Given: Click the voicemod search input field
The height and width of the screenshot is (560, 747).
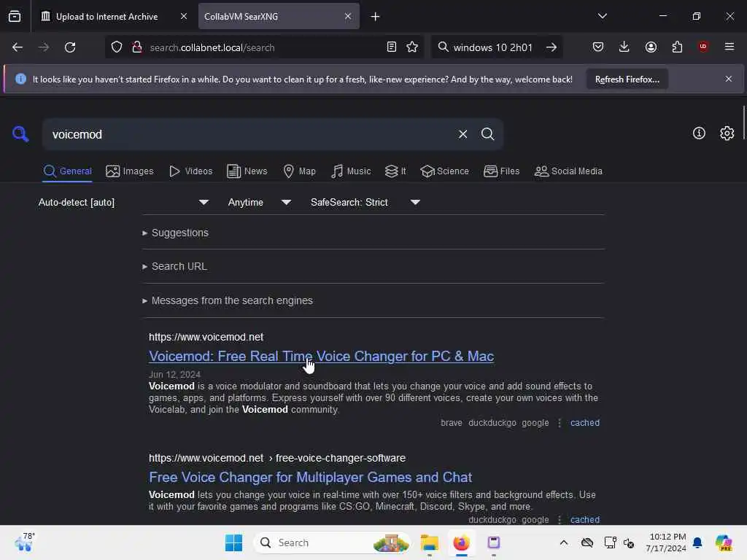Looking at the screenshot, I should point(250,134).
